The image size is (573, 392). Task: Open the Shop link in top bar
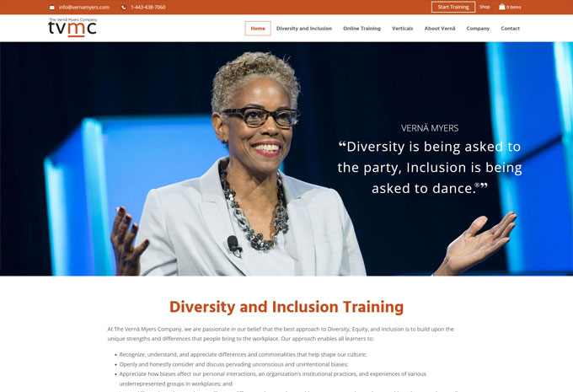coord(485,7)
